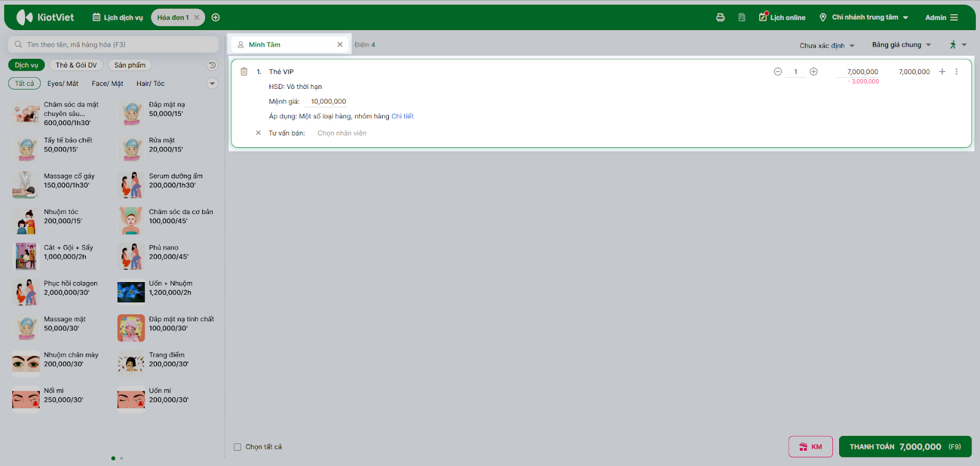This screenshot has height=466, width=980.
Task: Open the Admin hamburger menu
Action: point(941,18)
